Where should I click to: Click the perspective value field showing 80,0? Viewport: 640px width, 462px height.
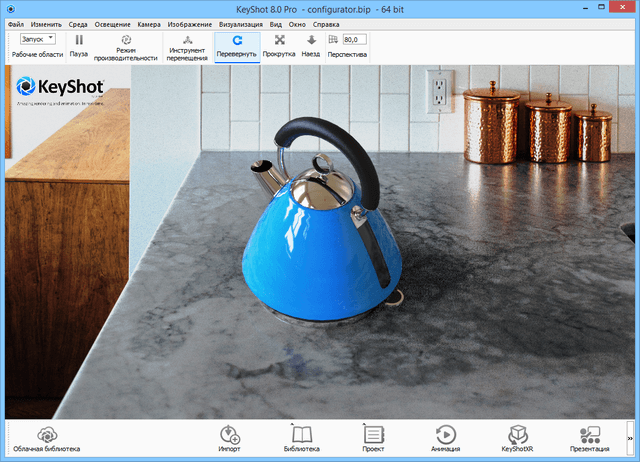pos(354,39)
